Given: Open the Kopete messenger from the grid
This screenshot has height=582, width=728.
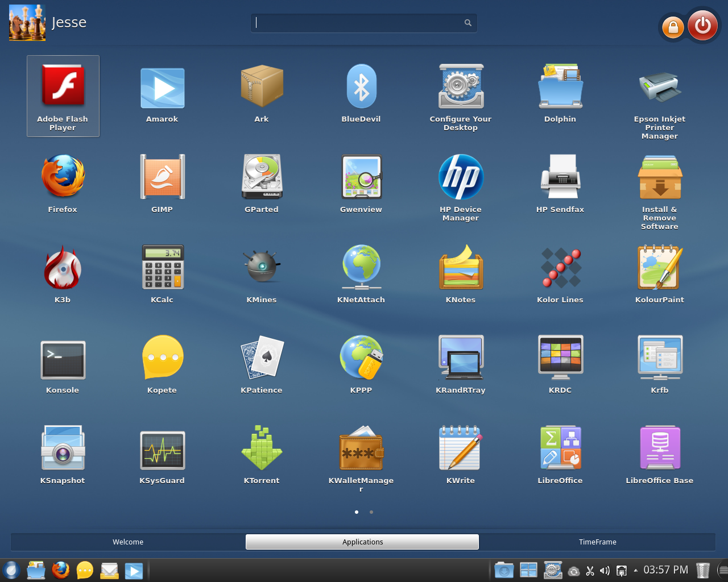Looking at the screenshot, I should (162, 364).
